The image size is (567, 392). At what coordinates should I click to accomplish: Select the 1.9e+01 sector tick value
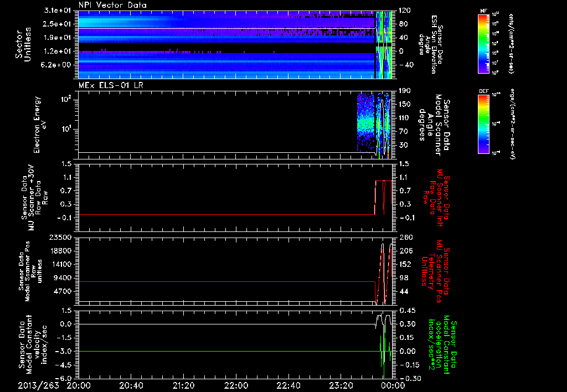coord(57,38)
